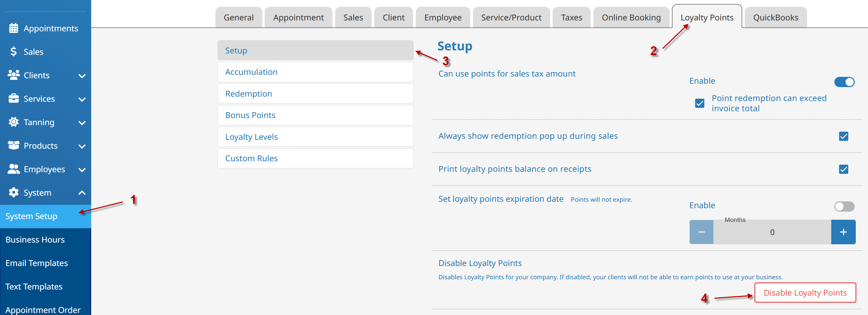Click the Employees people icon

point(14,169)
